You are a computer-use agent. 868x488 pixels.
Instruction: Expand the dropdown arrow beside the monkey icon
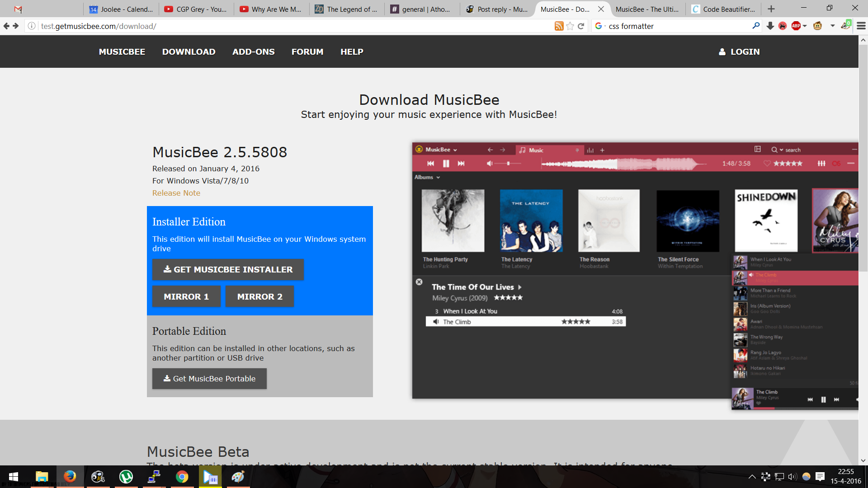coord(832,26)
